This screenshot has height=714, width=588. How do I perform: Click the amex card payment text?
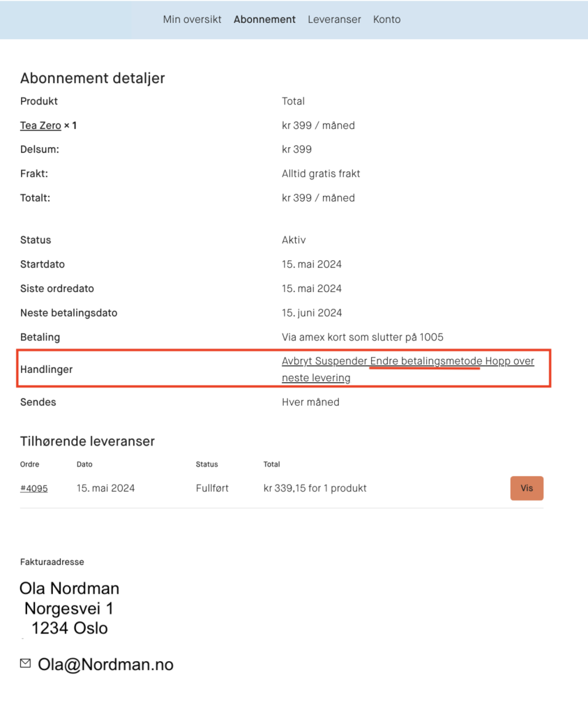tap(363, 337)
